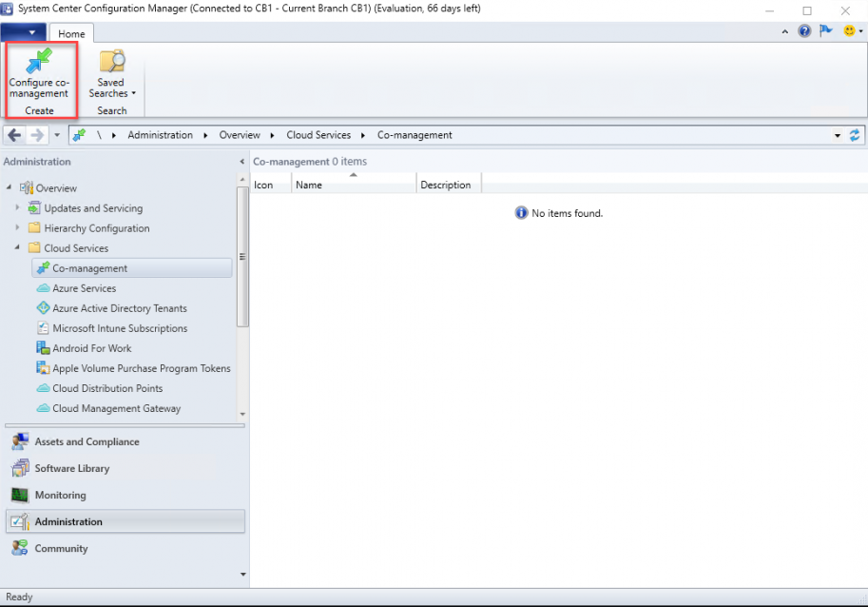Open the smiley feedback dropdown arrow
The image size is (868, 607).
point(858,29)
